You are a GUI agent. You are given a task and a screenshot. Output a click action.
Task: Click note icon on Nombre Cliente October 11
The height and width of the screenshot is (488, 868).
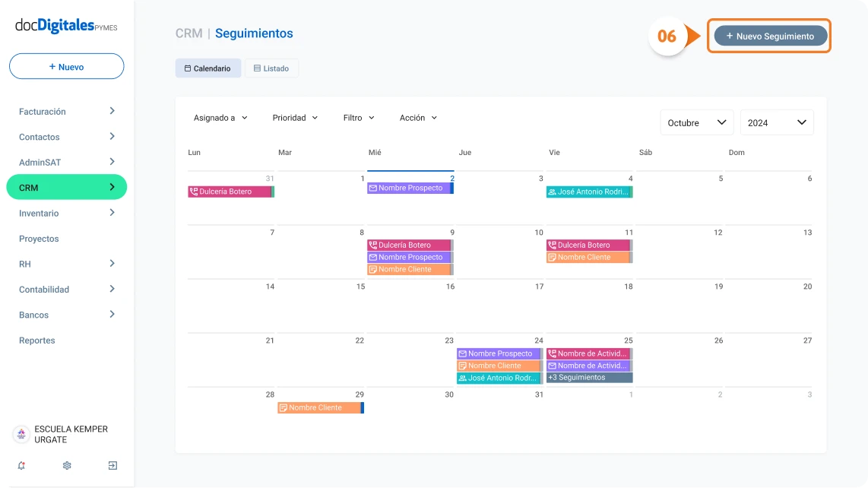[552, 258]
